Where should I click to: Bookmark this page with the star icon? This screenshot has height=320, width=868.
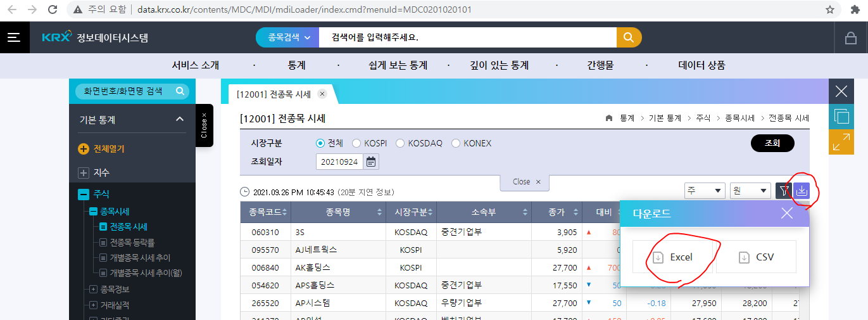coord(830,10)
